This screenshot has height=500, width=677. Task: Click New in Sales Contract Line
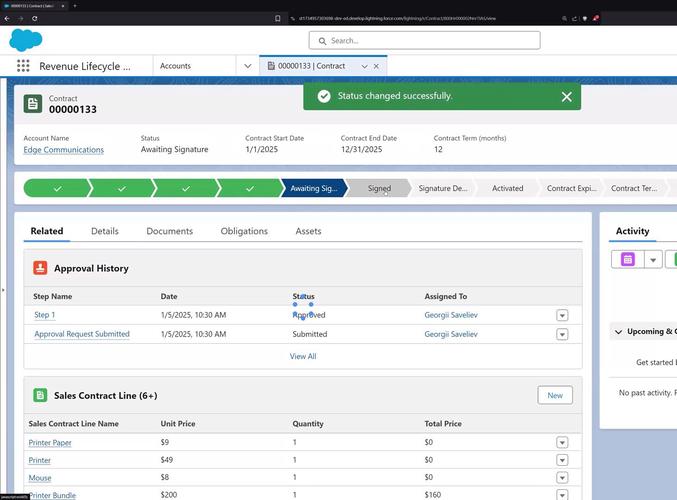pyautogui.click(x=555, y=395)
